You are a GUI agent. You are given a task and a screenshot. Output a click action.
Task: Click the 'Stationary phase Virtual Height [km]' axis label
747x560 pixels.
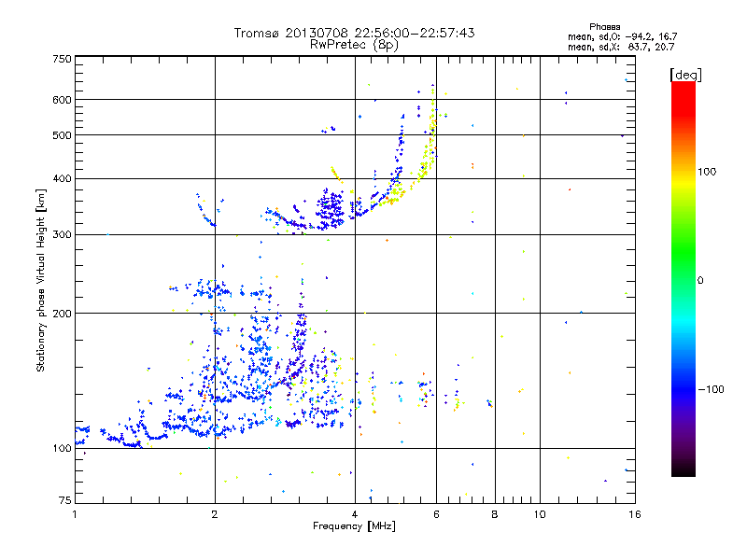click(x=40, y=281)
